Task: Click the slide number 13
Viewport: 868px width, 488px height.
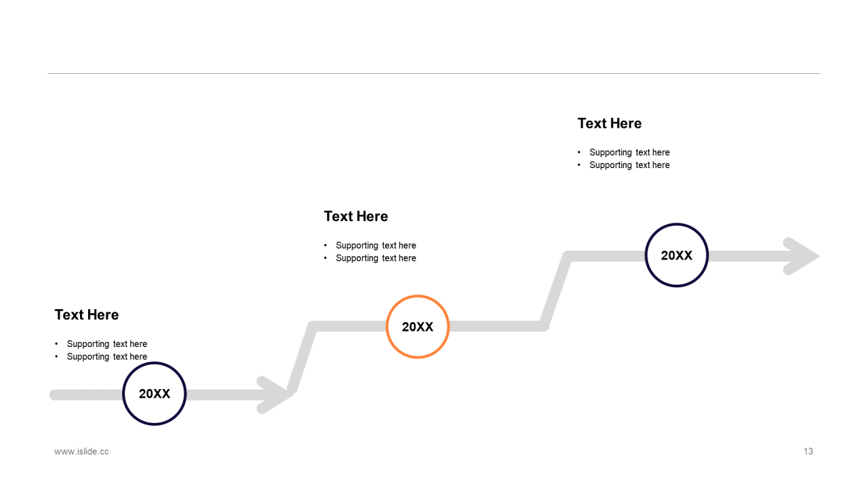Action: tap(808, 451)
